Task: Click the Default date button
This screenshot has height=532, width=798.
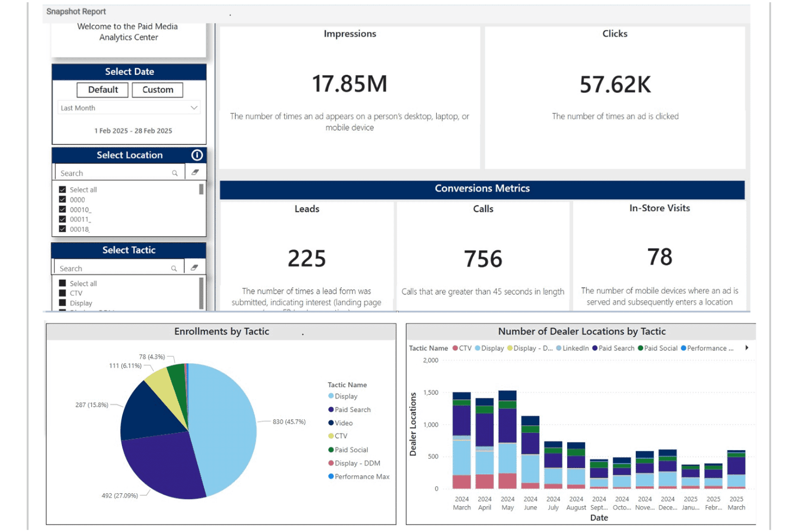Action: click(x=102, y=89)
